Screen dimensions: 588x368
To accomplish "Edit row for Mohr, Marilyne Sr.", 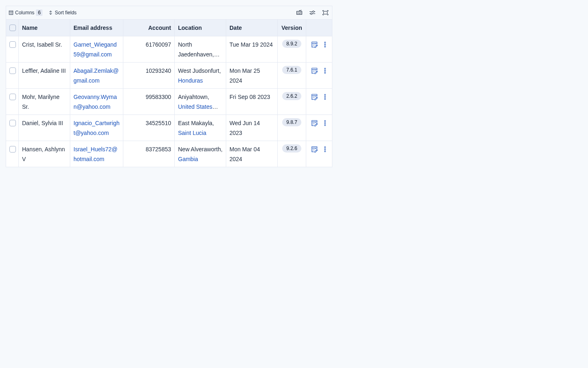I will (x=314, y=97).
